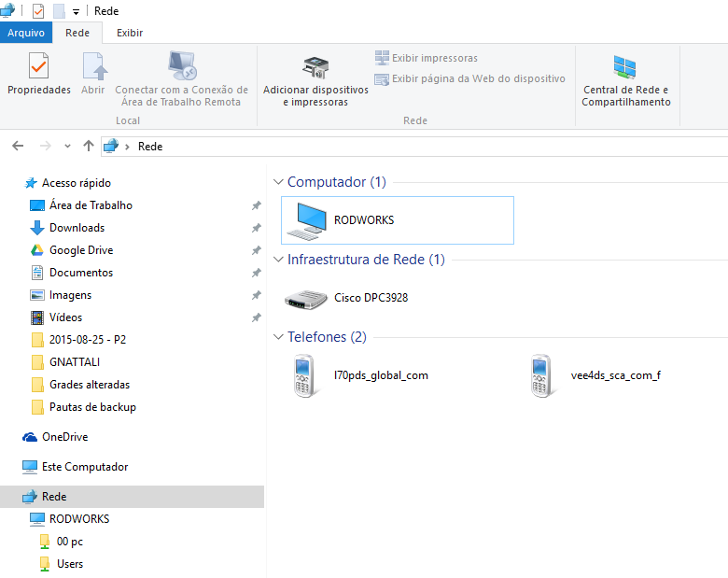
Task: Open the Downloads folder
Action: click(68, 228)
